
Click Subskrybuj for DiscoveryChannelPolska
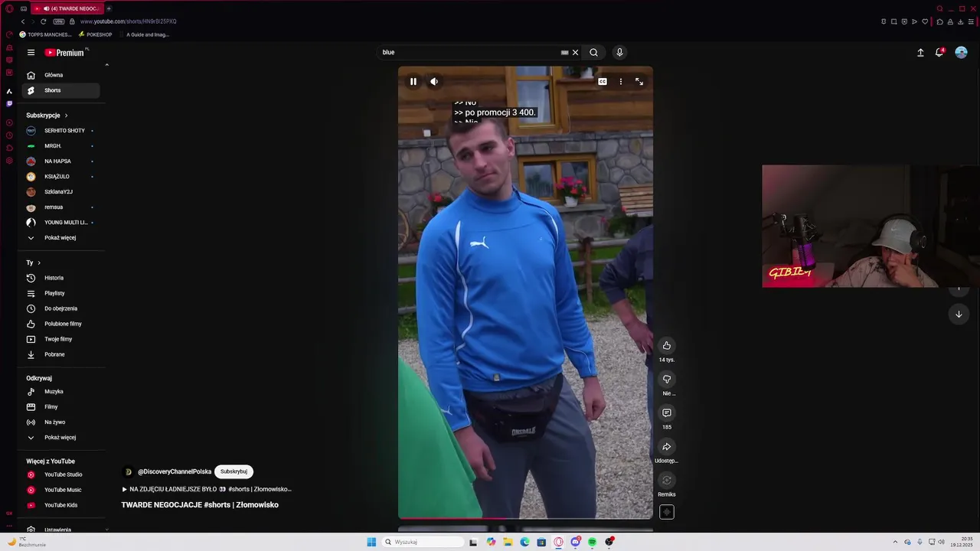tap(234, 472)
